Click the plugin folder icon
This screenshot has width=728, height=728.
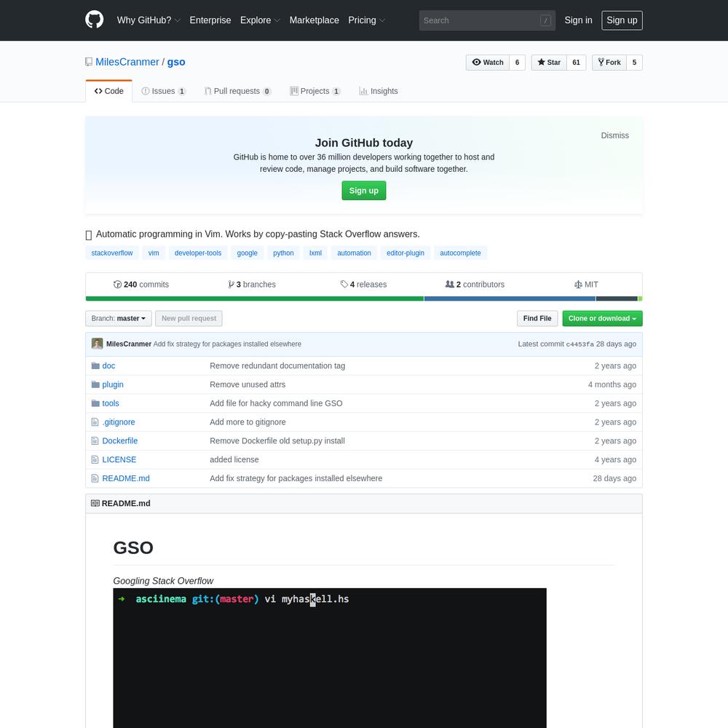(95, 384)
